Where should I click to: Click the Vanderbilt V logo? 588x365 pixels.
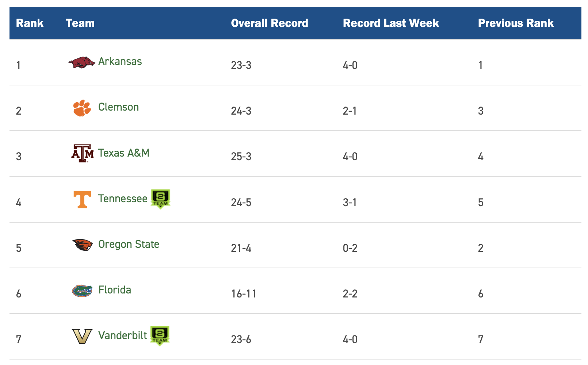pos(82,336)
